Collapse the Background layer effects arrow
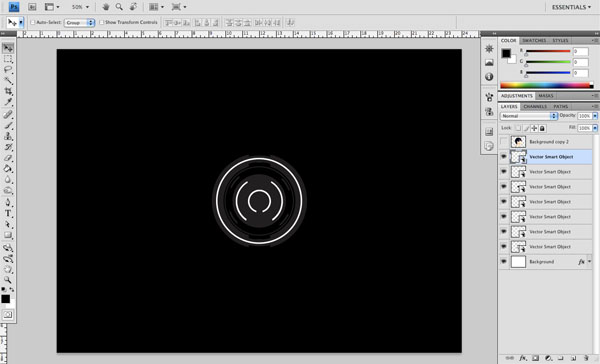This screenshot has width=600, height=364. [x=590, y=262]
